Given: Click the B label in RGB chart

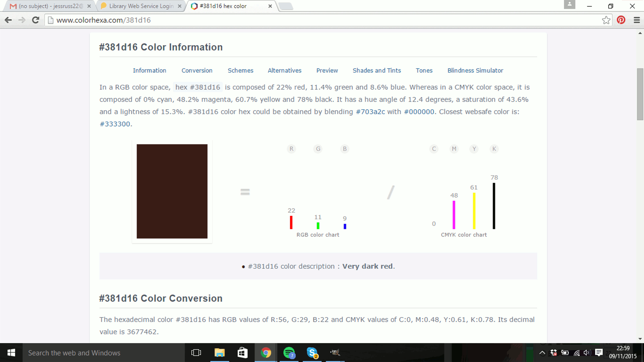Looking at the screenshot, I should [345, 149].
